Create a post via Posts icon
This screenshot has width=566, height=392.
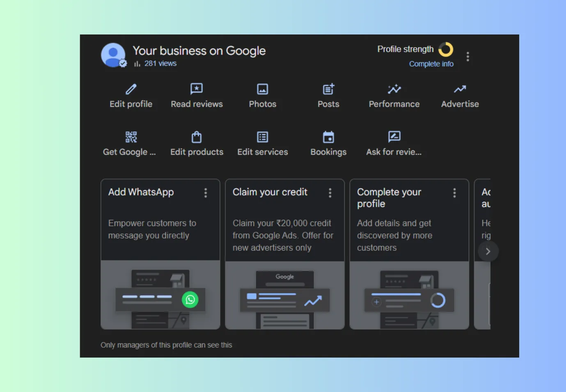coord(328,89)
